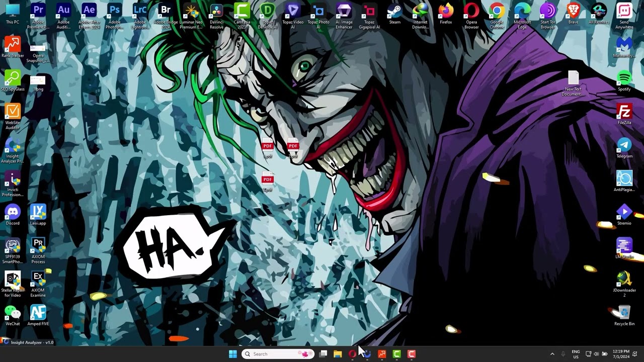Viewport: 644px width, 362px height.
Task: Select Opera Snapshot image file
Action: tap(38, 52)
